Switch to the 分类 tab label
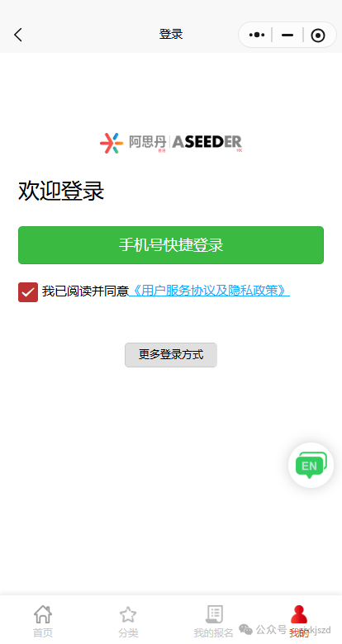 (128, 633)
